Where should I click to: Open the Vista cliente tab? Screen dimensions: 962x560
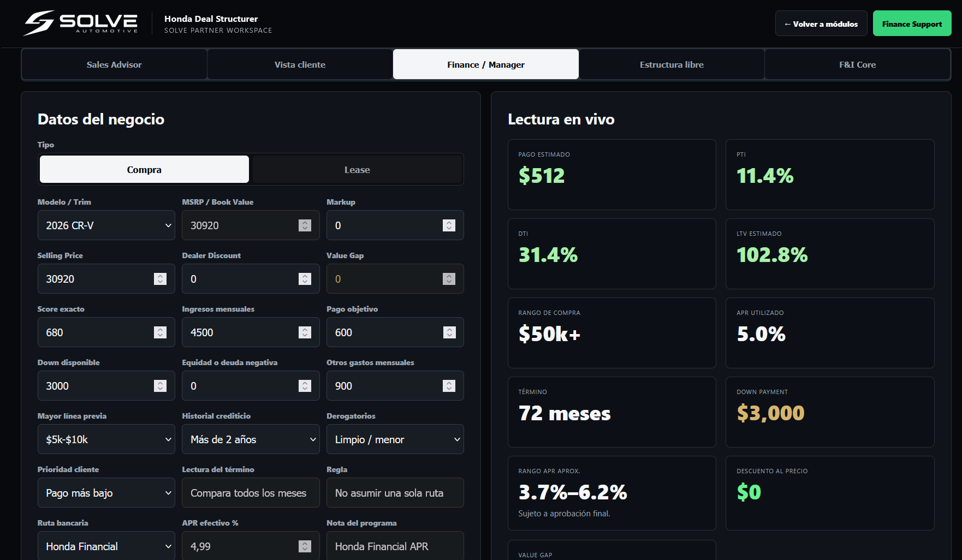point(300,64)
